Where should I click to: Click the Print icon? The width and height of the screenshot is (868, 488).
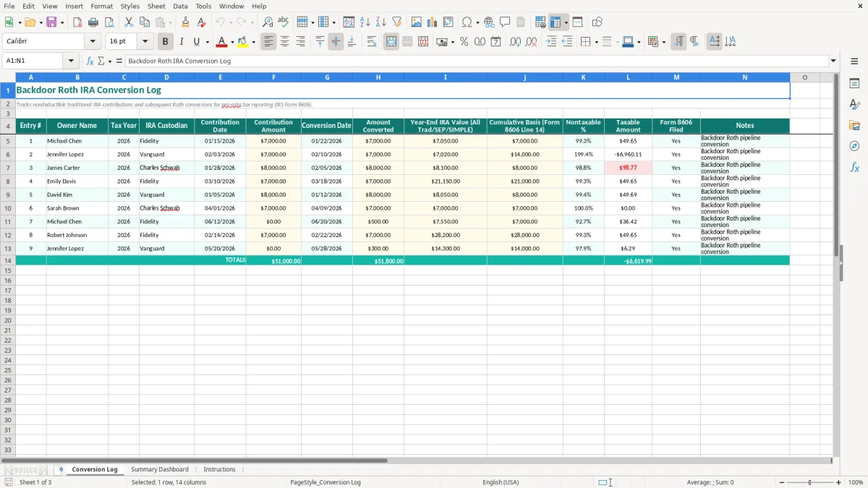[x=93, y=22]
